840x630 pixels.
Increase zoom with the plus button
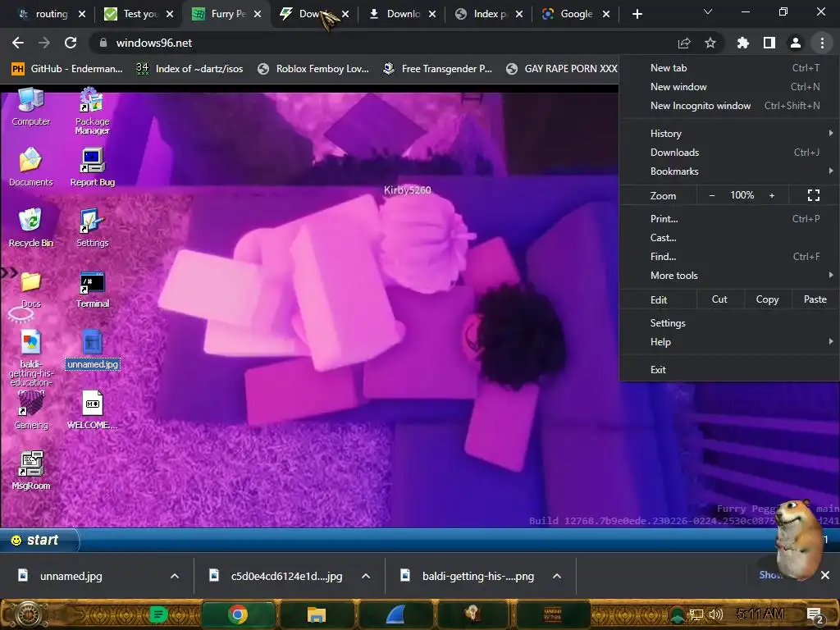772,195
